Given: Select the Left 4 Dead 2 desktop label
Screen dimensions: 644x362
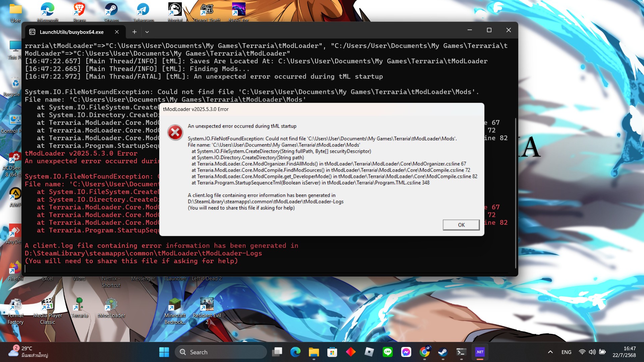Looking at the screenshot, I should [x=207, y=279].
